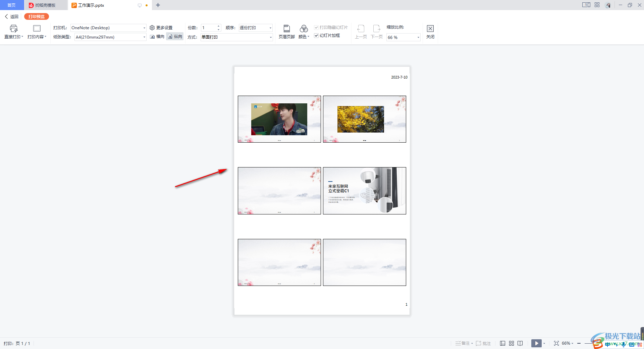Click the copies (份数) input field
Image resolution: width=644 pixels, height=349 pixels.
[x=209, y=28]
